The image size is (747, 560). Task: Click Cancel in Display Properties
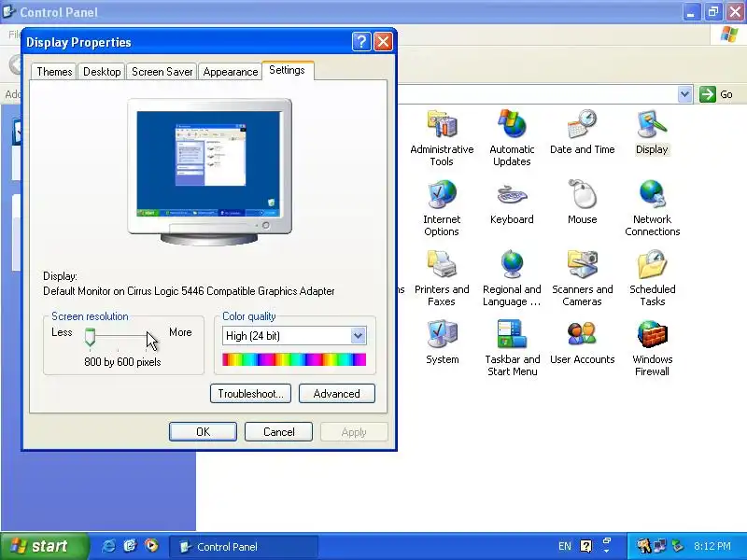coord(278,432)
